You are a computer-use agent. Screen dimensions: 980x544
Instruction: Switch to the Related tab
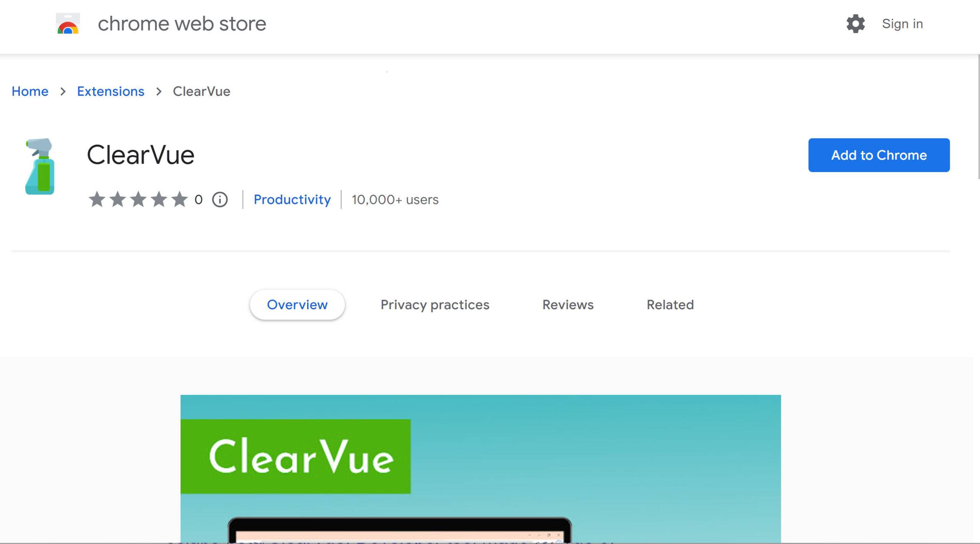coord(670,305)
